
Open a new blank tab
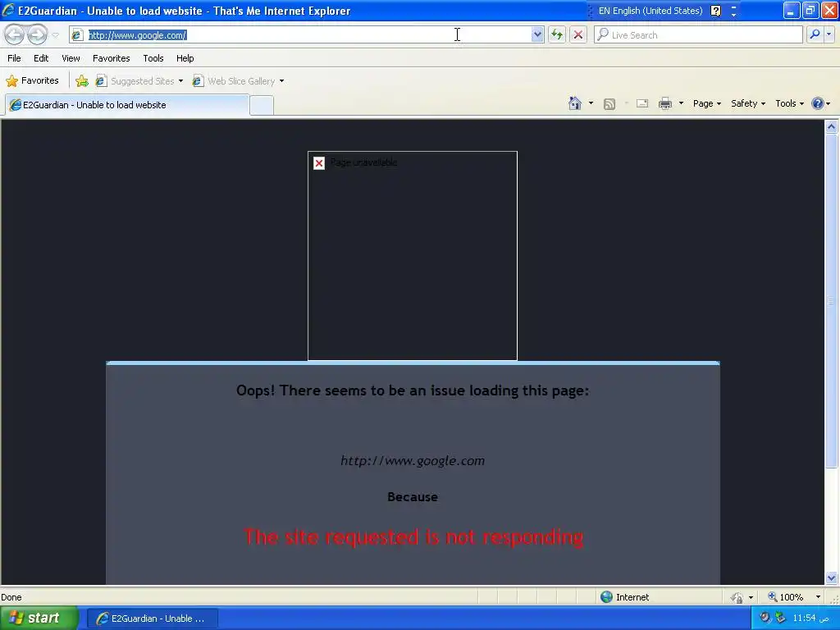(x=262, y=106)
